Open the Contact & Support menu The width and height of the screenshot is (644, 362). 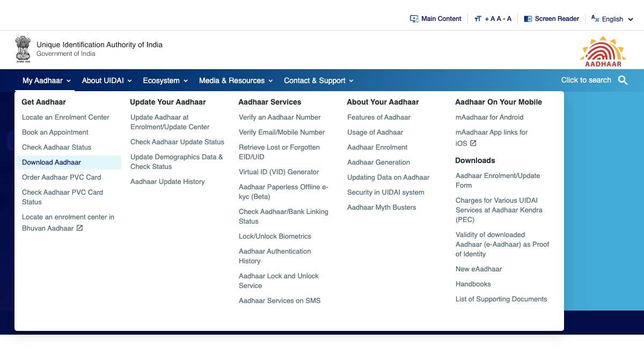318,80
